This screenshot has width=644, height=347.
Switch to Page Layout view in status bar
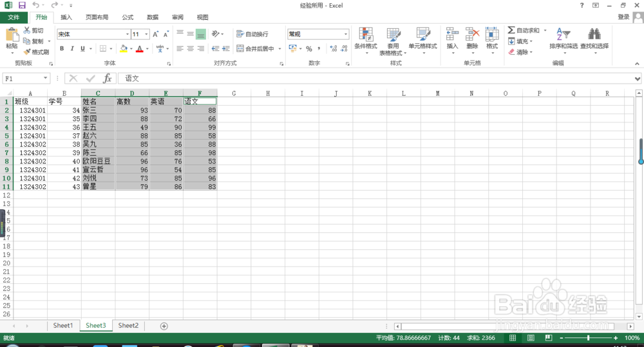[531, 338]
